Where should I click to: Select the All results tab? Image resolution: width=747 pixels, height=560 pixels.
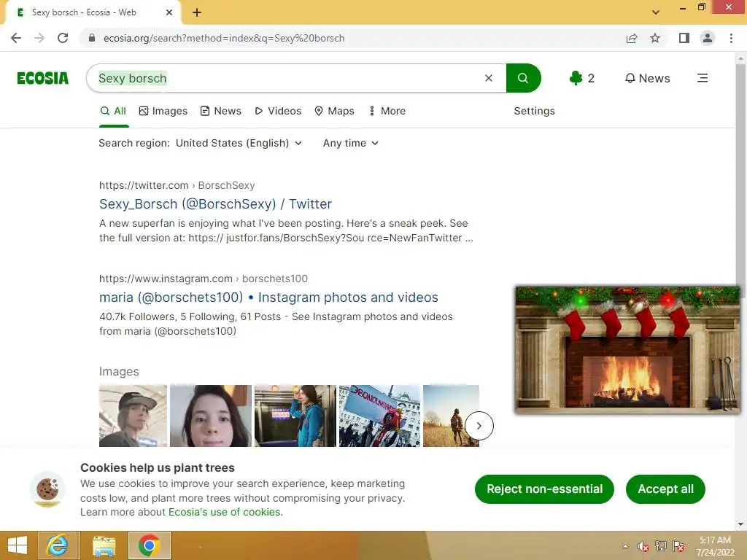pos(113,111)
